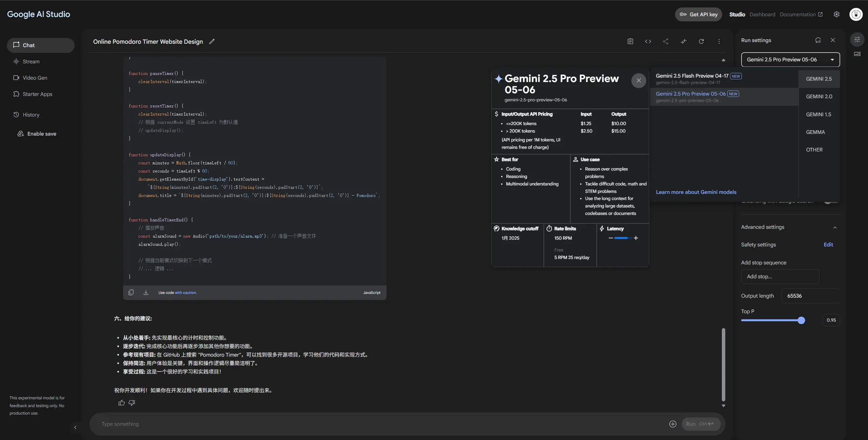Screen dimensions: 868x440
Task: Collapse the Advanced settings section
Action: point(835,227)
